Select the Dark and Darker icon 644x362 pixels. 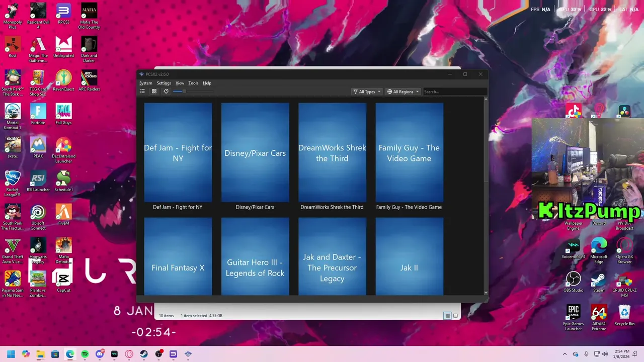(89, 50)
